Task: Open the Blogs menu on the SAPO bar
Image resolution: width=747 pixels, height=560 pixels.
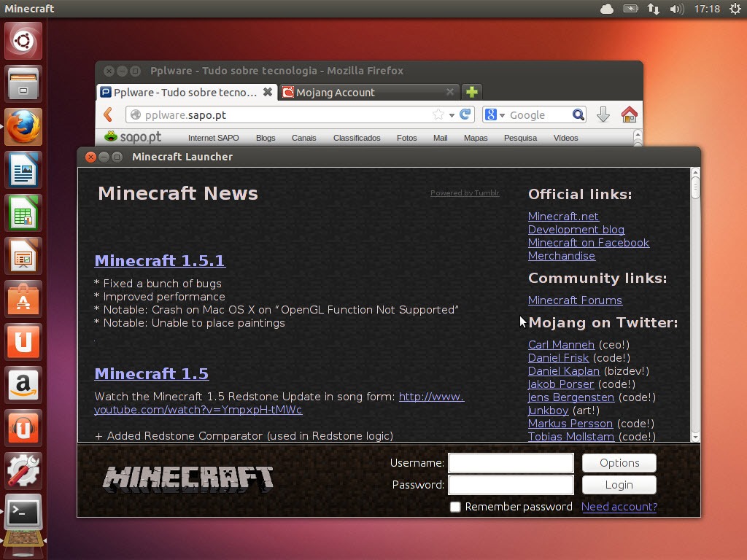Action: pyautogui.click(x=266, y=138)
